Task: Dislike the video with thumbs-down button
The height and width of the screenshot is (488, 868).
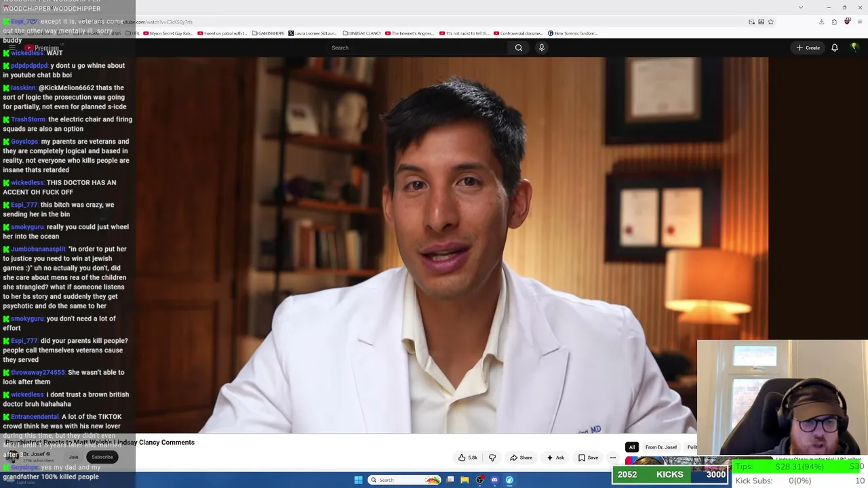Action: (492, 457)
